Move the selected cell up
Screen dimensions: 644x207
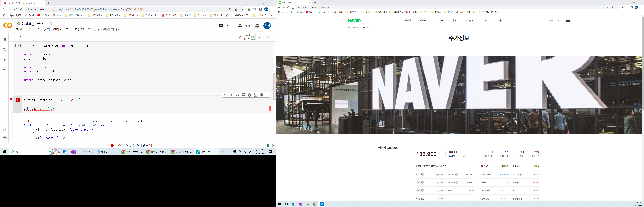(225, 95)
